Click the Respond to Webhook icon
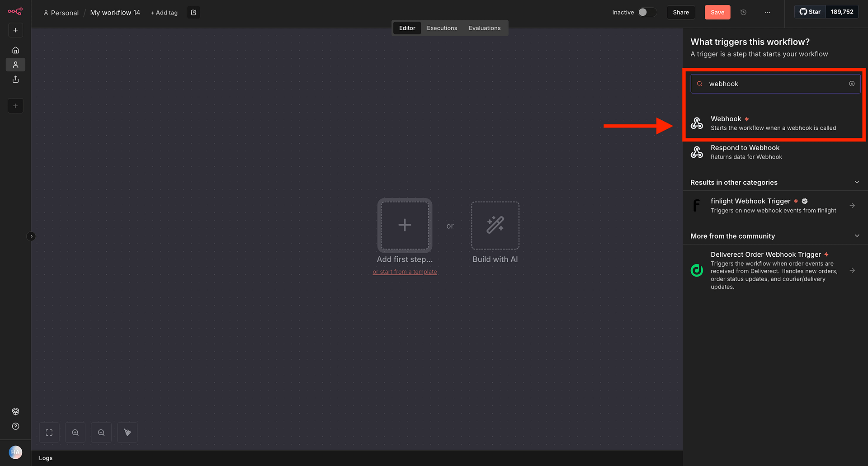Screen dimensions: 868x466 point(697,152)
